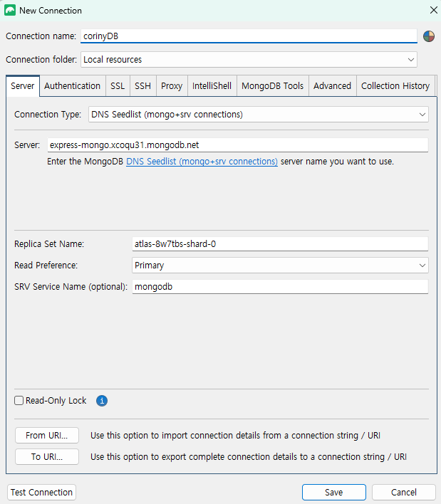Close the New Connection dialog
The width and height of the screenshot is (441, 504).
[x=433, y=10]
